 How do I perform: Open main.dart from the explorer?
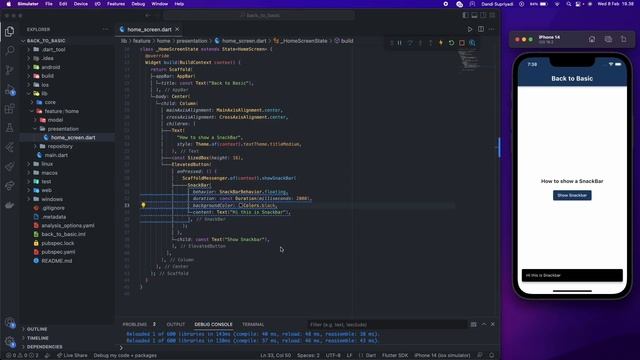coord(56,156)
